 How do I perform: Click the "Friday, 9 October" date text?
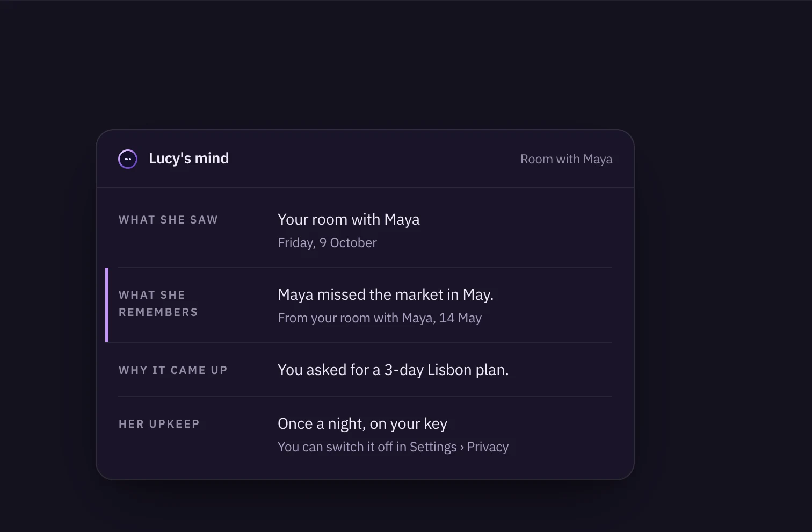coord(327,243)
